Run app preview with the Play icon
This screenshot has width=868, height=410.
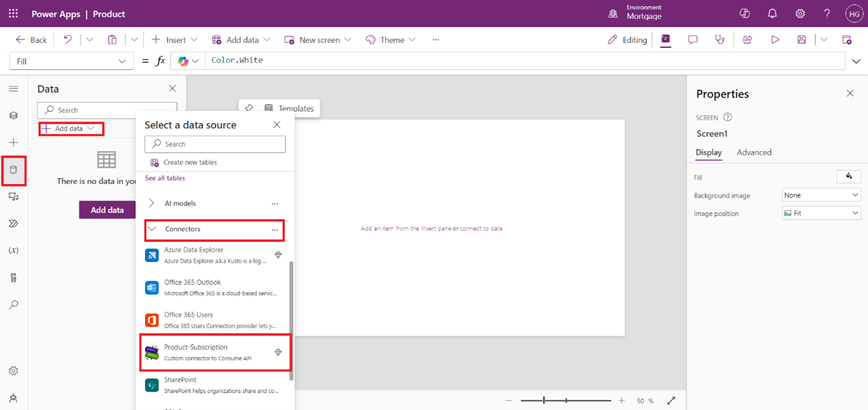tap(775, 39)
